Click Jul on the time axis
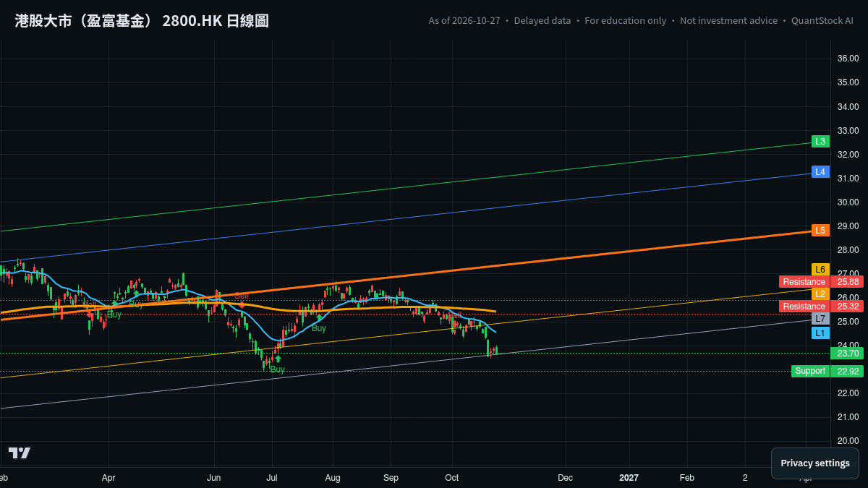Screen dimensions: 868x488 (x=273, y=478)
